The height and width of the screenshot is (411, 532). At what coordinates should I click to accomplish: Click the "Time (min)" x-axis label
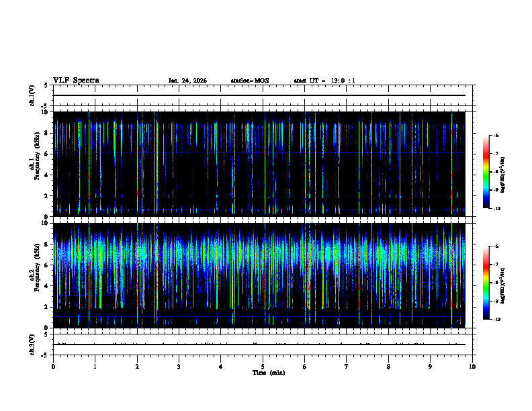(269, 373)
